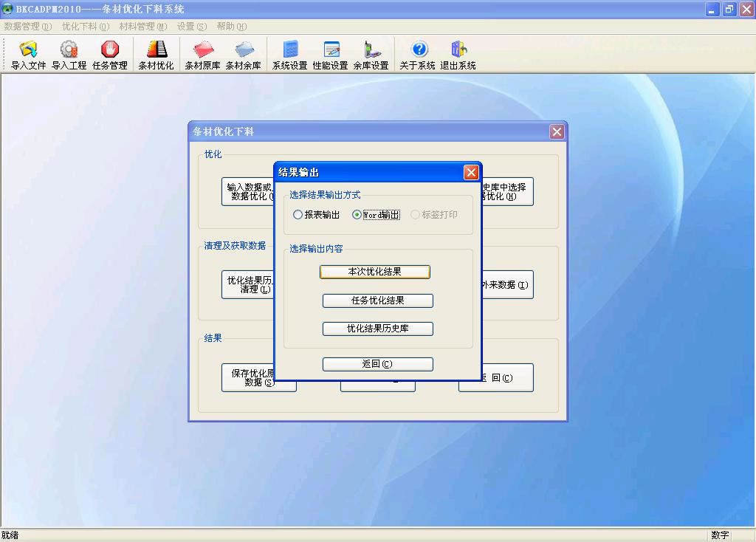Click the 导入文件 toolbar icon
Screen dimensions: 756x542
(x=29, y=55)
